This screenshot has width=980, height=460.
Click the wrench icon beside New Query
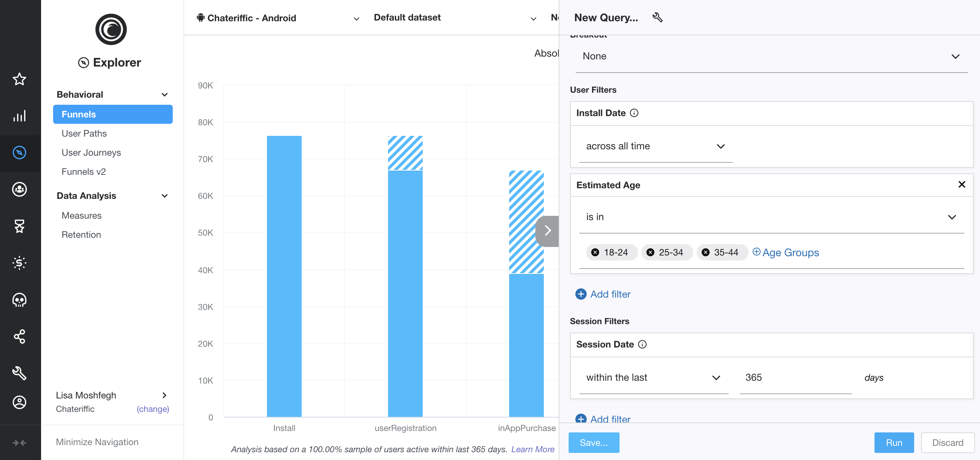pyautogui.click(x=658, y=17)
